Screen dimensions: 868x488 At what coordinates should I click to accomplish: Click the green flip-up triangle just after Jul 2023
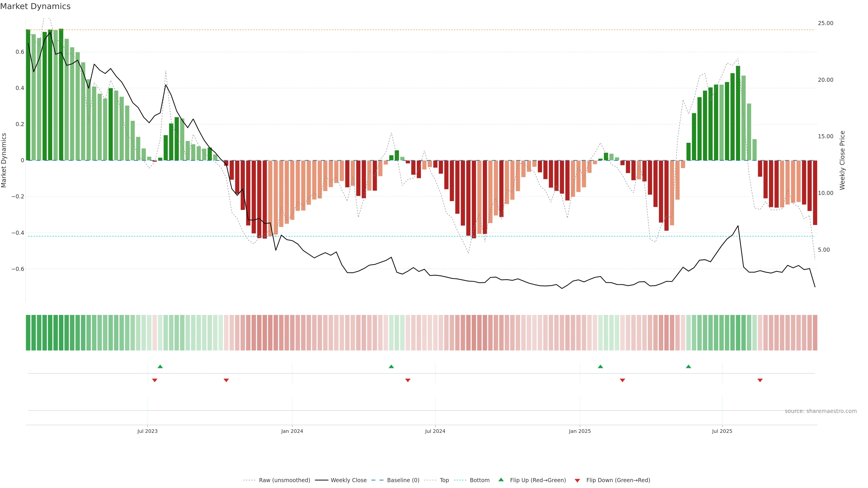pos(160,366)
